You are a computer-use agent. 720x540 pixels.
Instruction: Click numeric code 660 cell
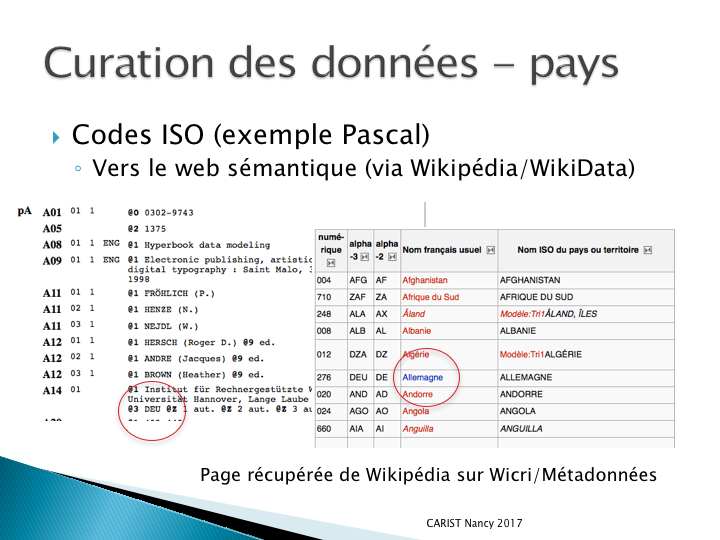tap(331, 429)
